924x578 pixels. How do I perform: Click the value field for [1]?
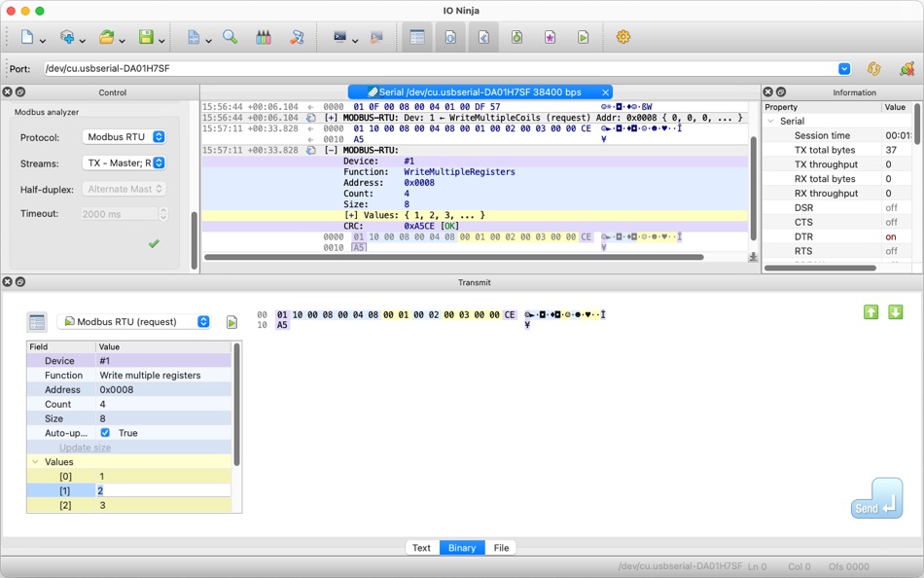[163, 490]
